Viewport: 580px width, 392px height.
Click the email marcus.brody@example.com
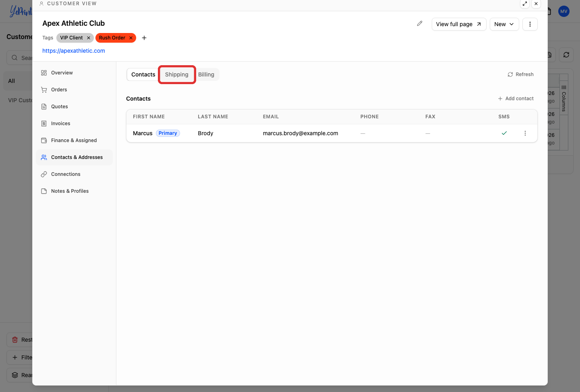coord(300,133)
